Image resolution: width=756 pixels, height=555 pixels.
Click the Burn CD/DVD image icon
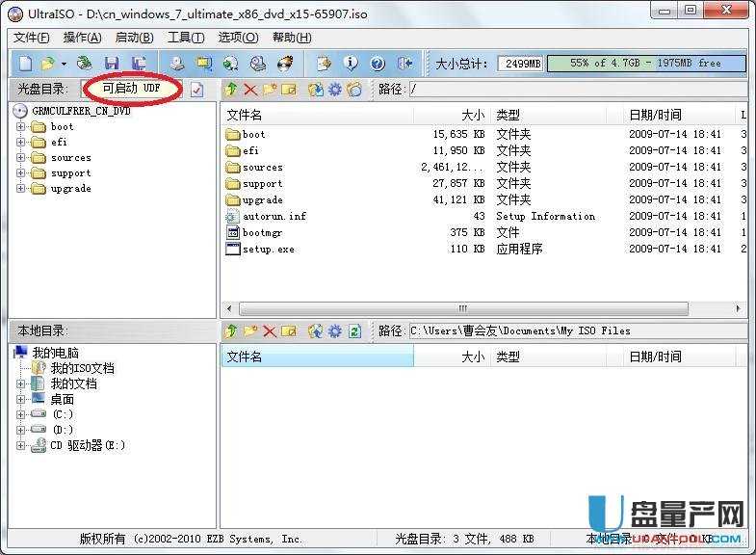(285, 64)
